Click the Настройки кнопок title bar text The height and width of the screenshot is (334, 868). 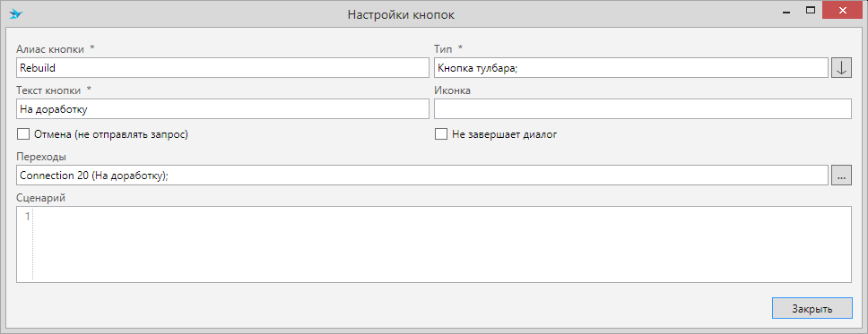tap(402, 15)
